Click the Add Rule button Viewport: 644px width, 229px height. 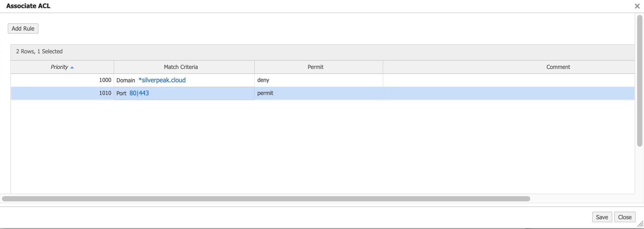tap(23, 29)
